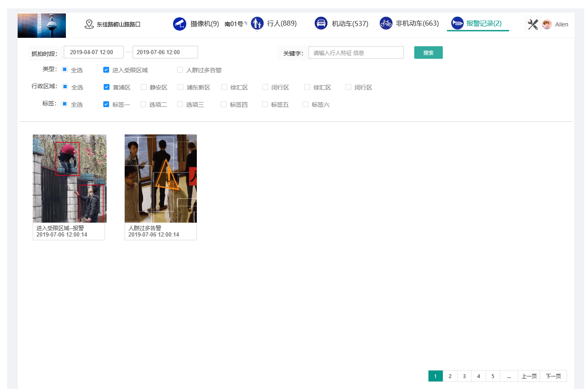This screenshot has height=389, width=588.
Task: Click the motor vehicle car icon
Action: point(321,23)
